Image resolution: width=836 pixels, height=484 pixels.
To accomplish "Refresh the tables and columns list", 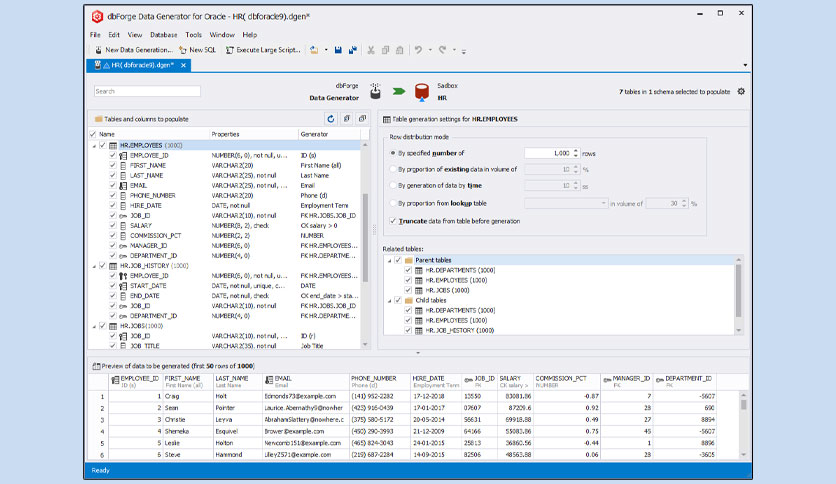I will point(331,119).
